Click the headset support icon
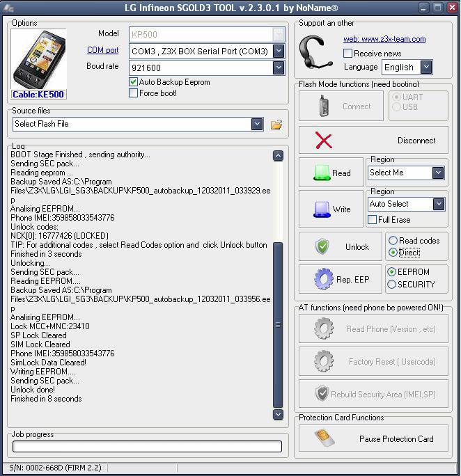 tap(316, 51)
